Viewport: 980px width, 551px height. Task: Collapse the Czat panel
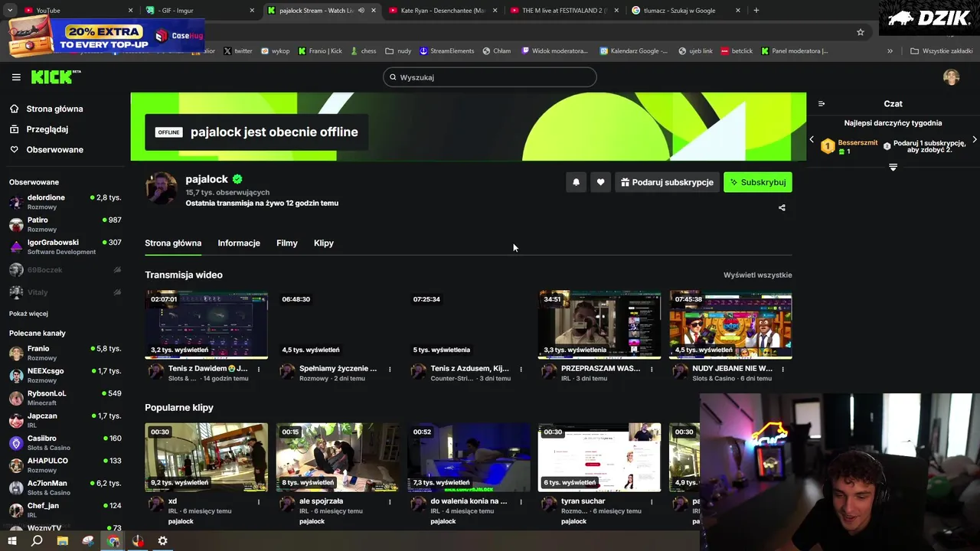click(x=822, y=103)
